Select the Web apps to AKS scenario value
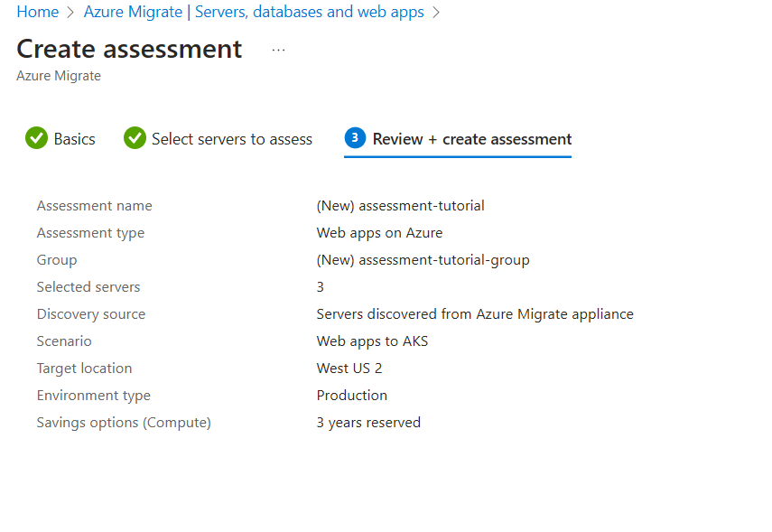The width and height of the screenshot is (772, 532). tap(372, 341)
